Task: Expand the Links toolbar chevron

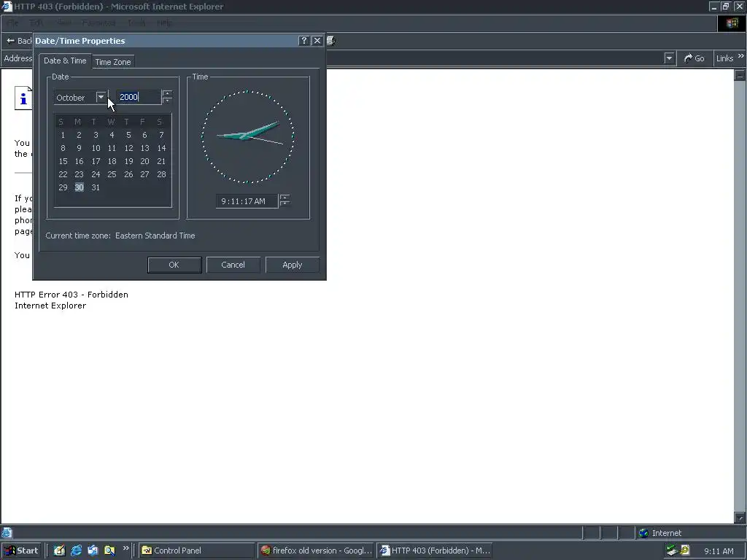Action: click(741, 56)
